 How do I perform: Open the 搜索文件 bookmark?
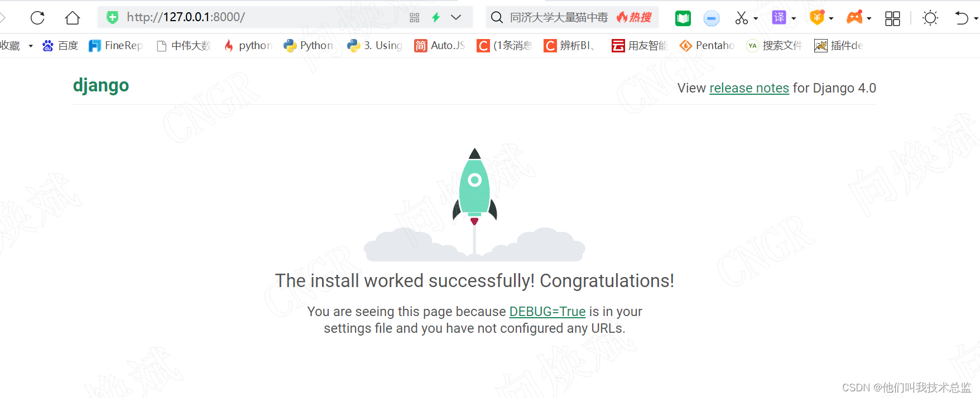[x=775, y=46]
